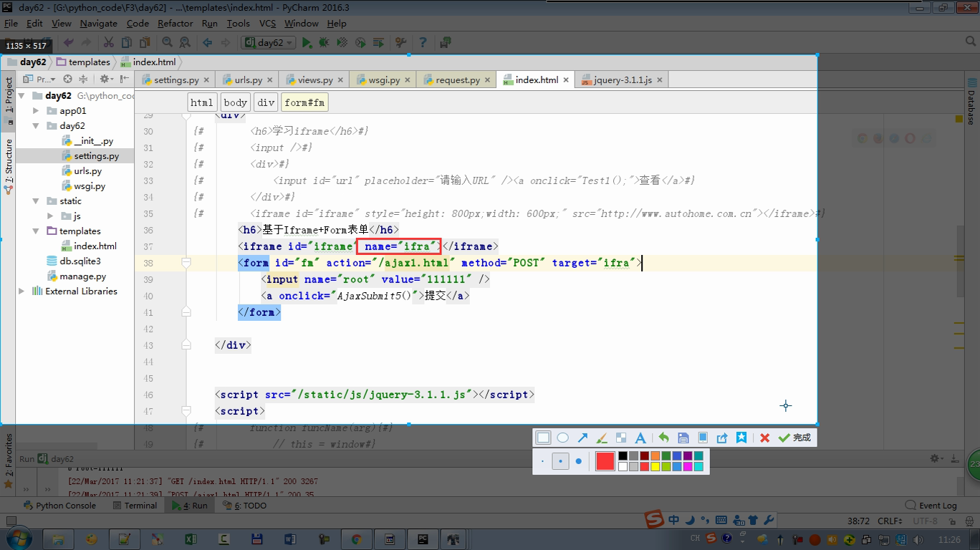Close the settings.py tab
Viewport: 980px width, 550px height.
tap(206, 80)
